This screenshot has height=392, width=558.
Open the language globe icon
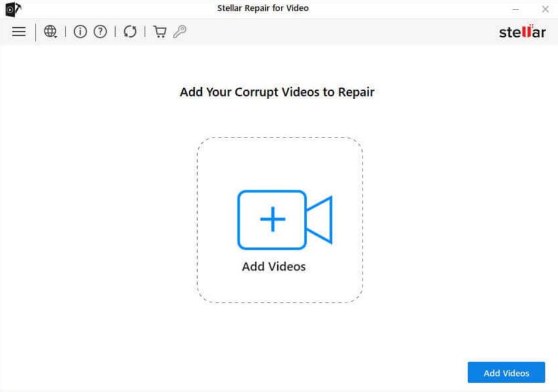click(50, 31)
